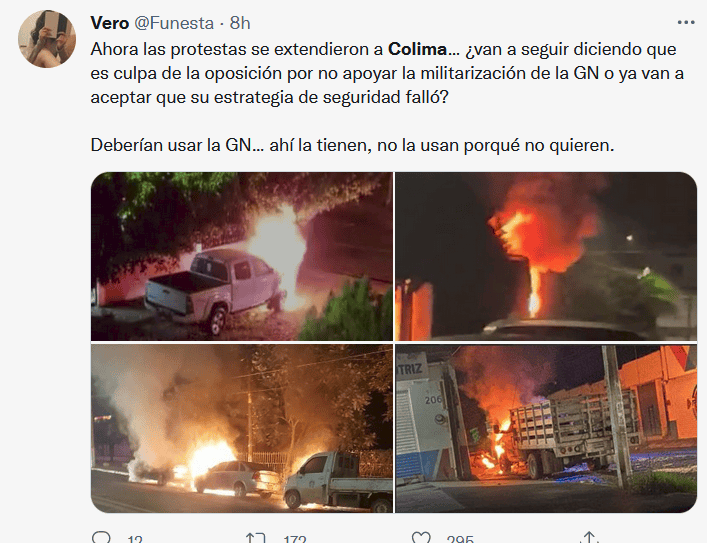Image resolution: width=707 pixels, height=543 pixels.
Task: Visit the @Funesta handle profile
Action: (x=174, y=23)
